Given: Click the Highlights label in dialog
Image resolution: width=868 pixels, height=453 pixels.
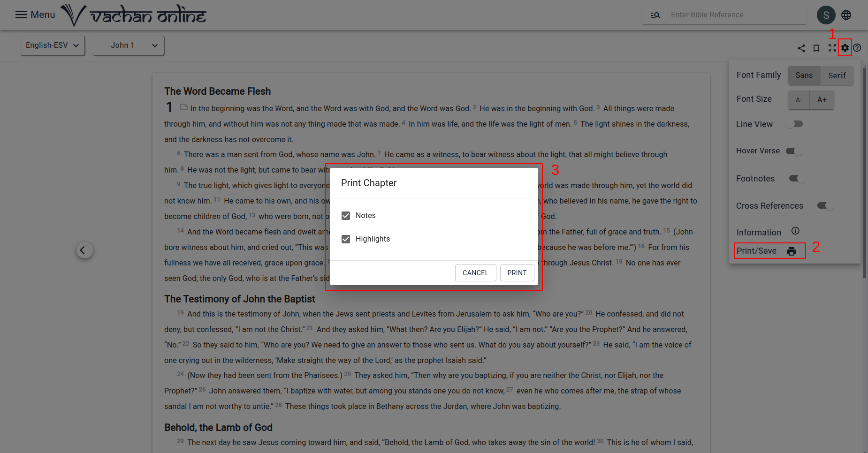Looking at the screenshot, I should tap(373, 239).
